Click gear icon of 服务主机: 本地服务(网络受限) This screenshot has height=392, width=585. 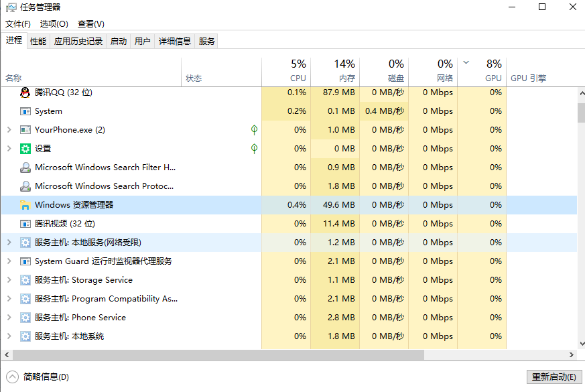pos(25,243)
